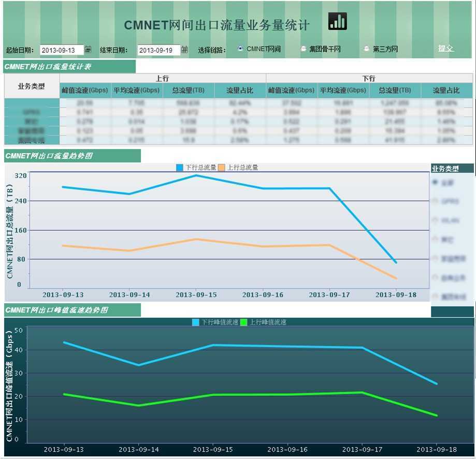Click the CMNET网出口峰值流速趋势图 section header
The image size is (476, 459).
pos(72,310)
